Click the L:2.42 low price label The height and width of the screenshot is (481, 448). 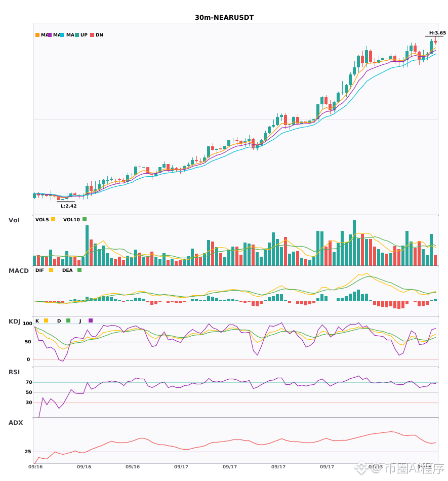click(69, 206)
